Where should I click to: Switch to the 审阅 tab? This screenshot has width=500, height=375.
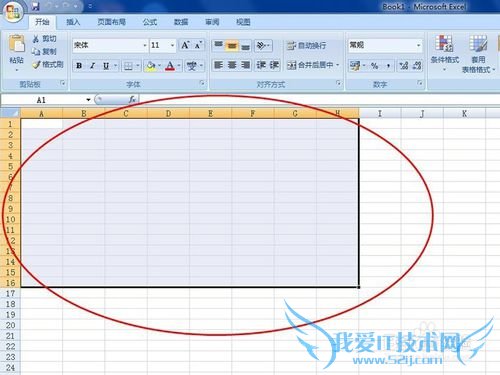pos(212,22)
